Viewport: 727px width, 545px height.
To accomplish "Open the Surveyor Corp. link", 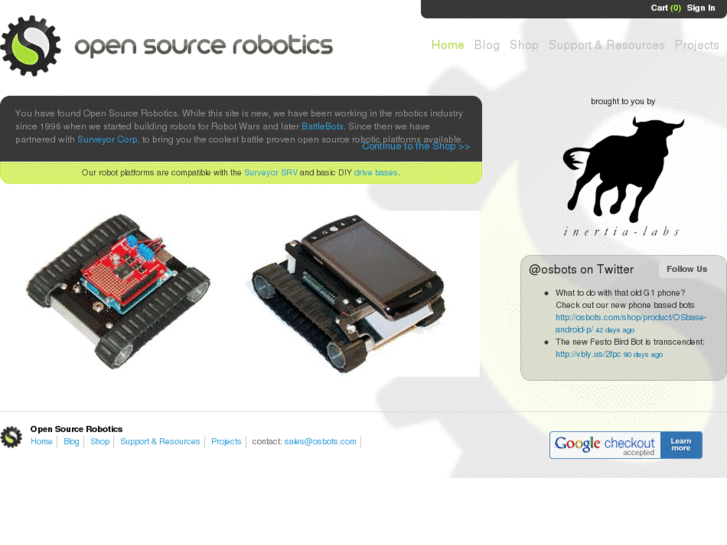I will point(108,139).
